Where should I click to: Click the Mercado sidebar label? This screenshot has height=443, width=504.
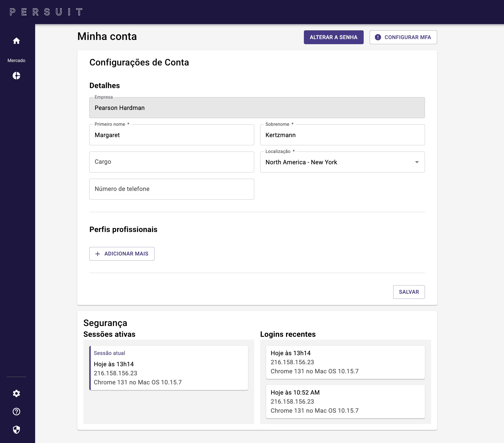pos(16,60)
